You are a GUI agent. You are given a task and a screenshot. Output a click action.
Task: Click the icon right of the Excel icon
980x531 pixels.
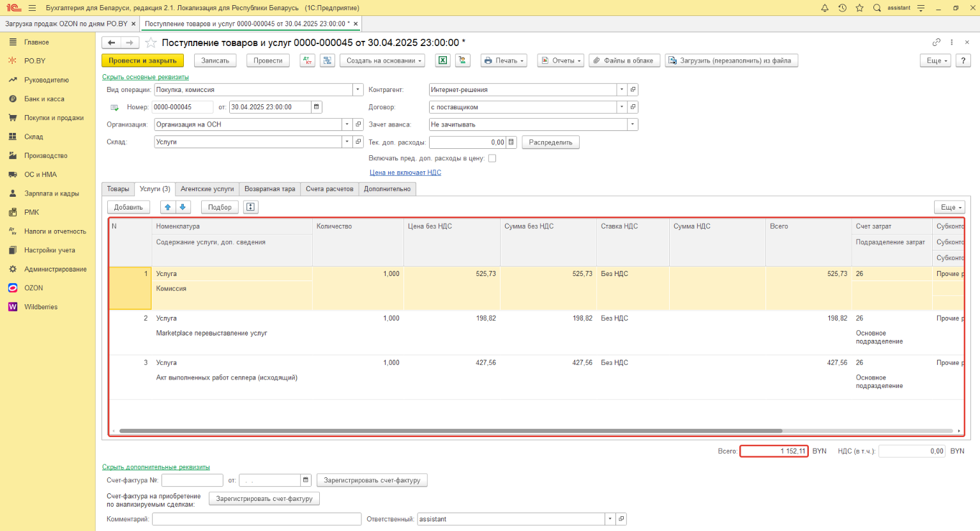[462, 61]
